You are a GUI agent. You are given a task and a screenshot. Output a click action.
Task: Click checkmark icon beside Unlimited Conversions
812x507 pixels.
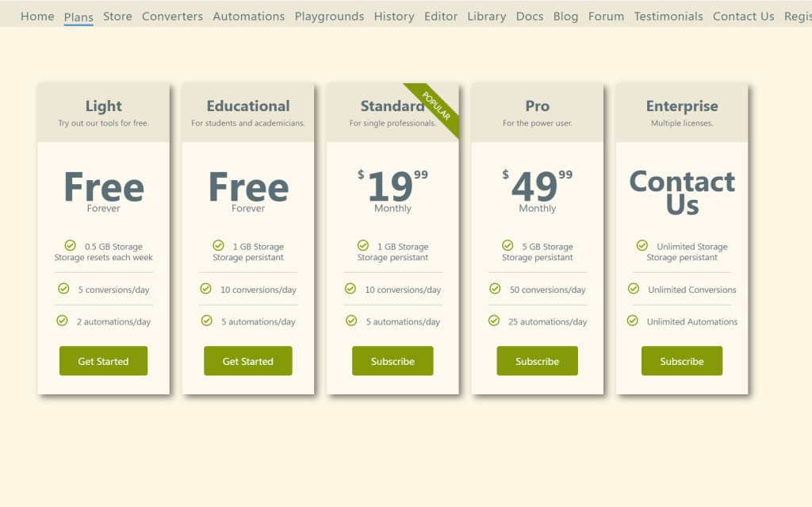coord(634,289)
